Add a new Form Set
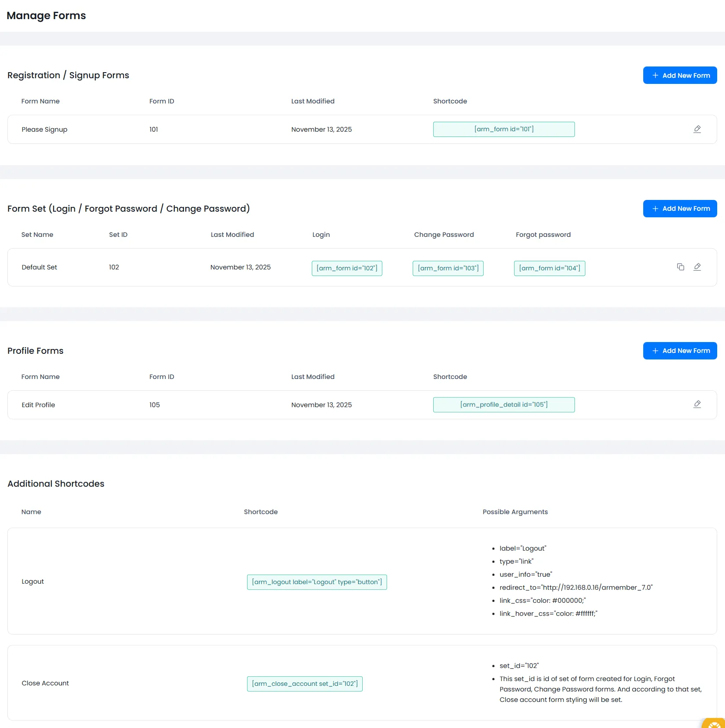The image size is (725, 728). (x=680, y=209)
